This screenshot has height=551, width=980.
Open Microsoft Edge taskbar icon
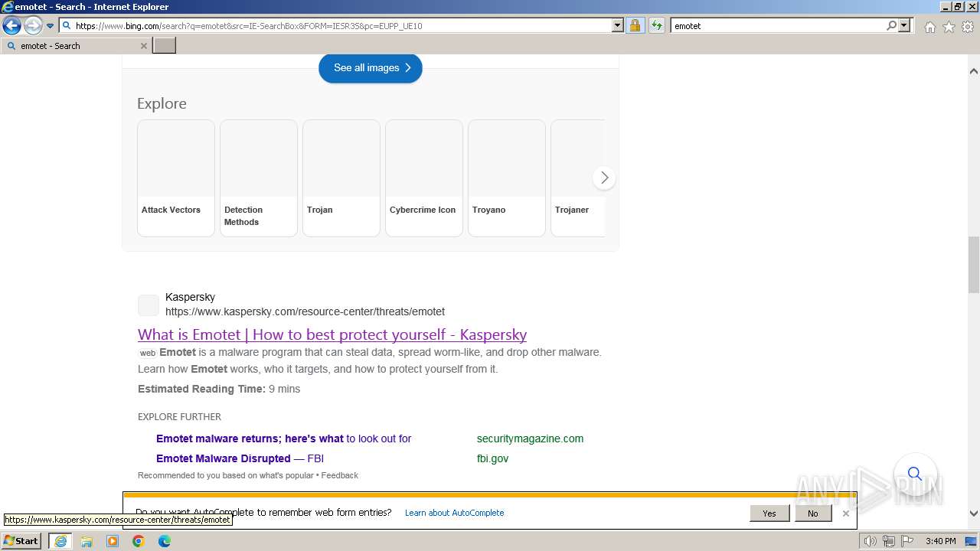(165, 541)
